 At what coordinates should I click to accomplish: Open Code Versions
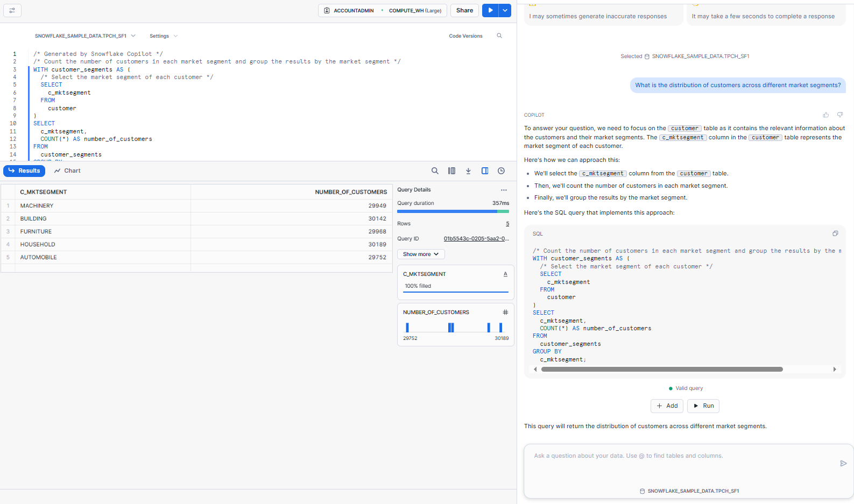click(465, 36)
